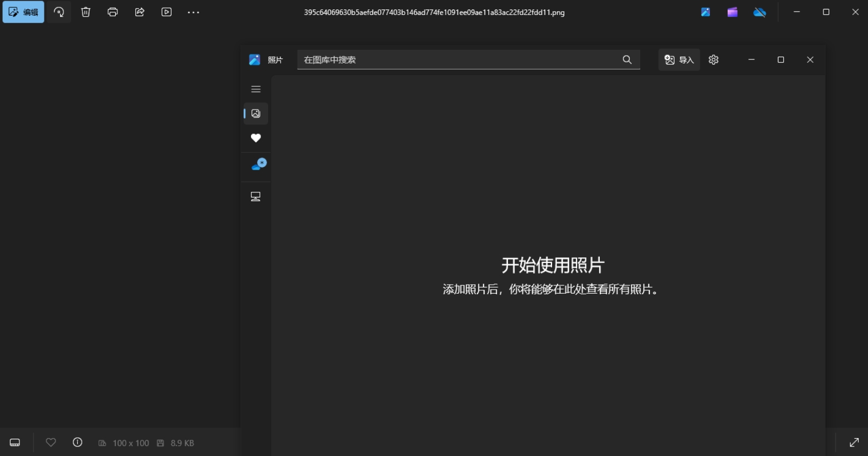Open settings with the gear icon
This screenshot has width=868, height=456.
[x=714, y=60]
